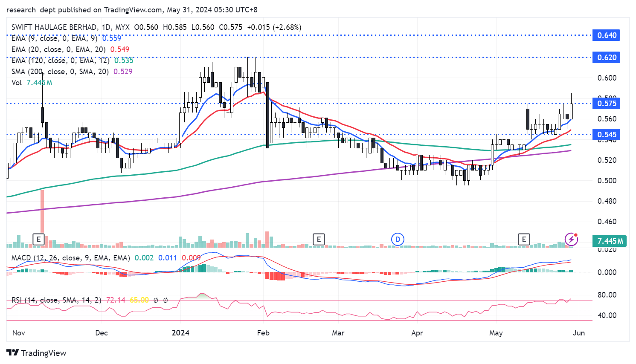Click the SMA 200 indicator legend
The image size is (636, 364).
coord(60,72)
